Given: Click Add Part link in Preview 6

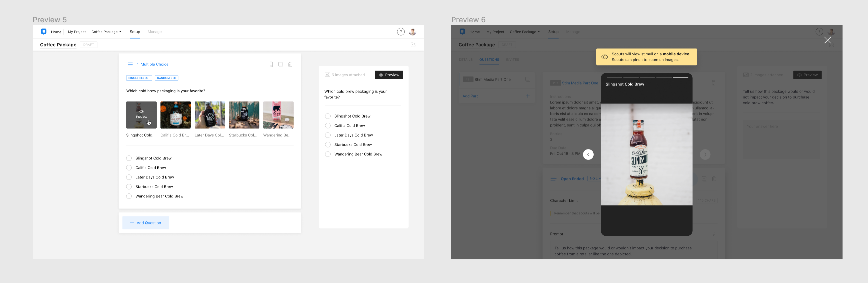Looking at the screenshot, I should (470, 96).
